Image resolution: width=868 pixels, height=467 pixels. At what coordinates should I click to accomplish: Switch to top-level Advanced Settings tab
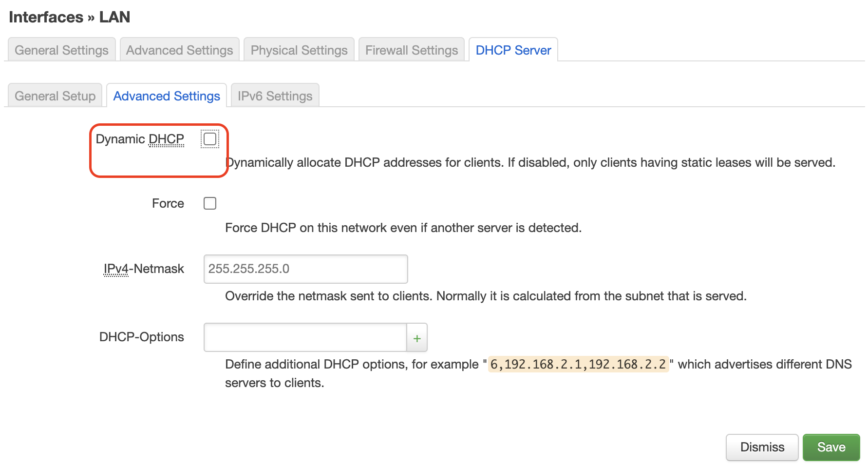(x=180, y=50)
